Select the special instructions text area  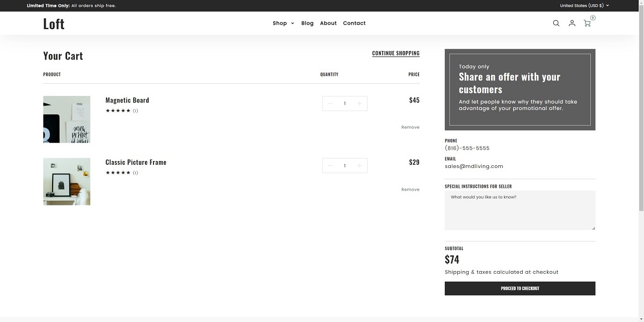pyautogui.click(x=519, y=209)
